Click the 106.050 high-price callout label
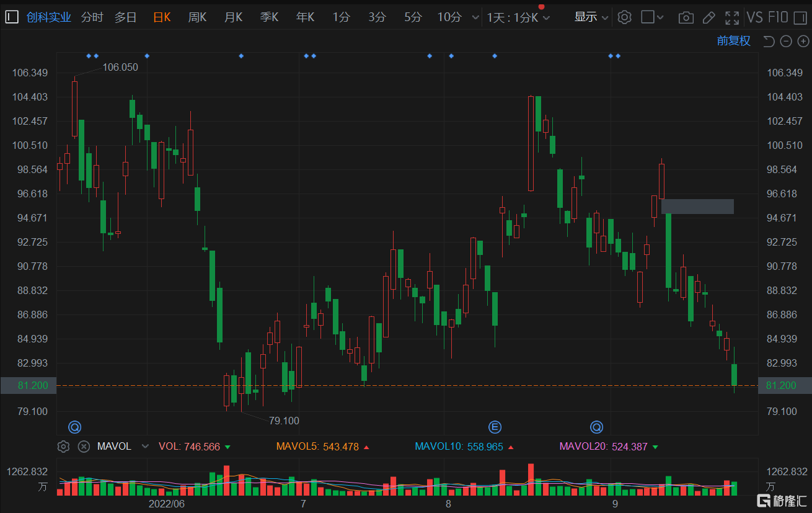The width and height of the screenshot is (812, 513). [120, 67]
